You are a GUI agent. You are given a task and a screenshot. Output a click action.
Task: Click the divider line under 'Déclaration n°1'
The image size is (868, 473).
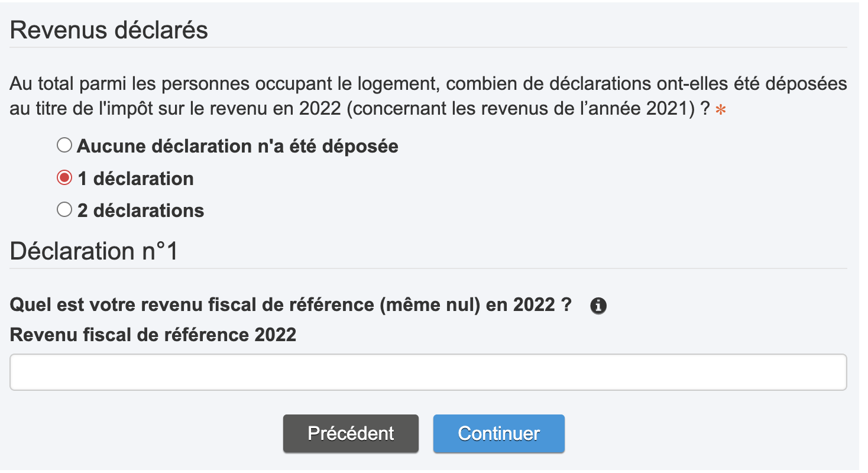click(428, 268)
